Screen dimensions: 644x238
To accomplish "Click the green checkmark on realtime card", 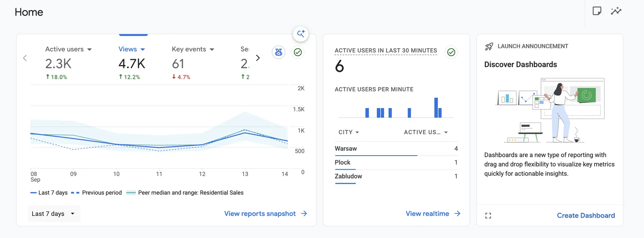I will (451, 52).
